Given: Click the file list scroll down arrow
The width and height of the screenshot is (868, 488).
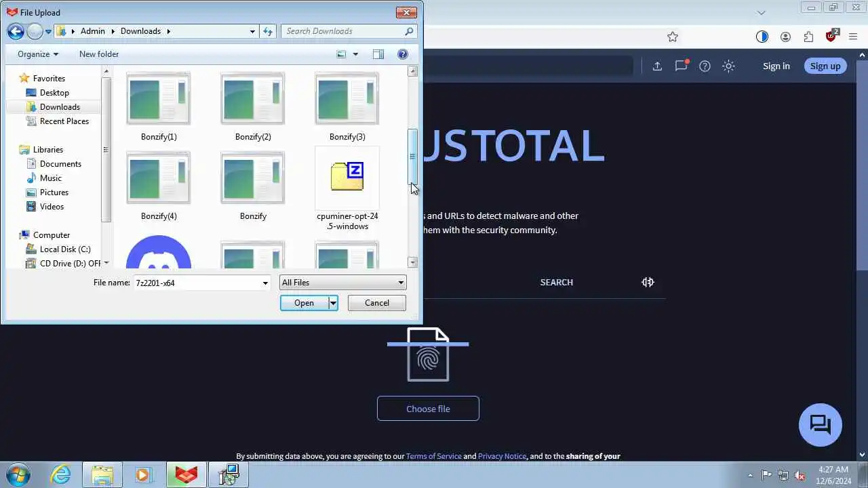Looking at the screenshot, I should [412, 262].
